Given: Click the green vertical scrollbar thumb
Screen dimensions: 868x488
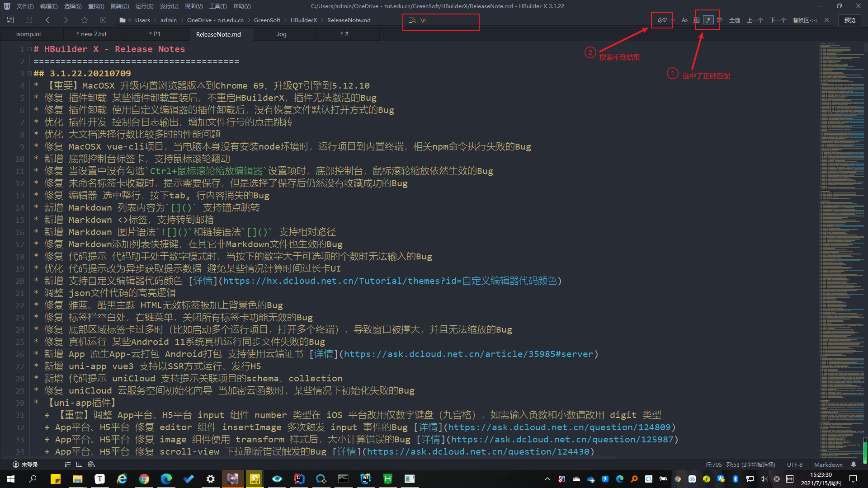Looking at the screenshot, I should (x=865, y=450).
